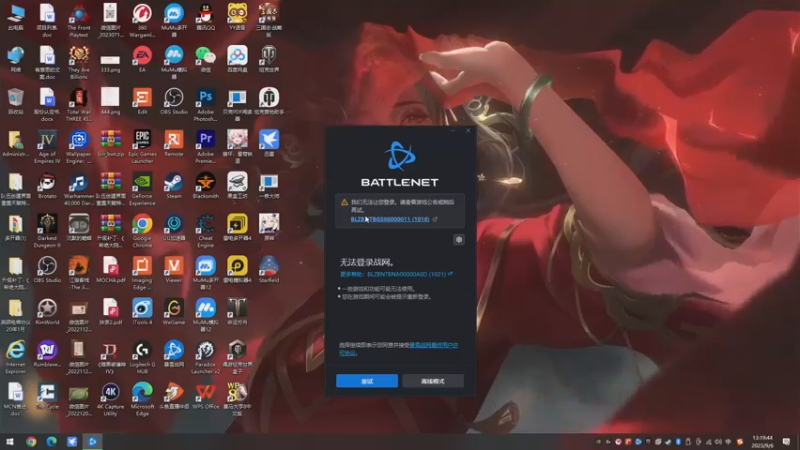Viewport: 800px width, 450px height.
Task: Select the Starfield desktop icon
Action: [x=269, y=269]
